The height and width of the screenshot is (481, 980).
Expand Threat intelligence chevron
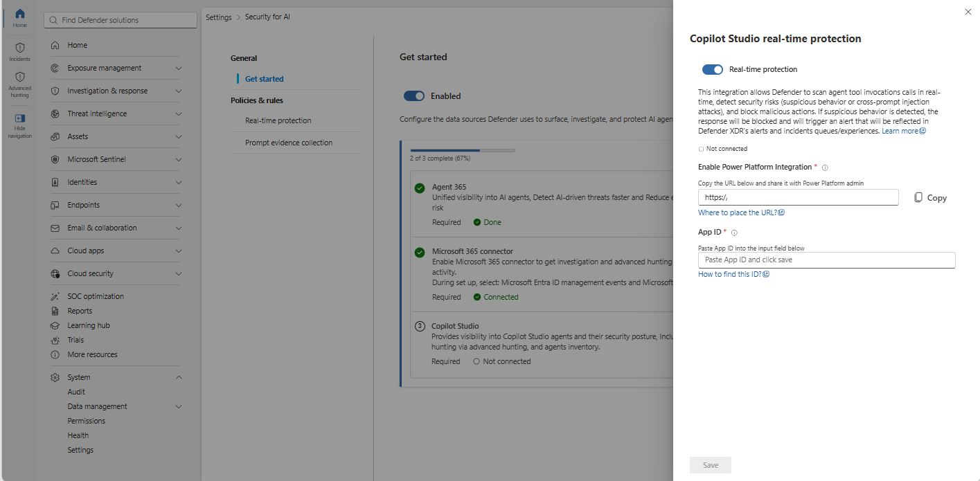(x=179, y=114)
